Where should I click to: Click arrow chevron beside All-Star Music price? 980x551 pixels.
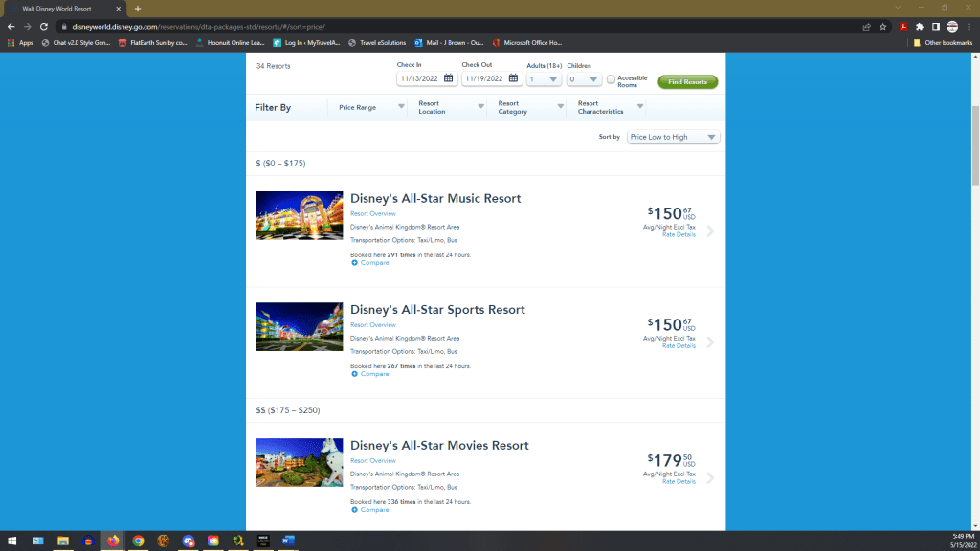(710, 231)
